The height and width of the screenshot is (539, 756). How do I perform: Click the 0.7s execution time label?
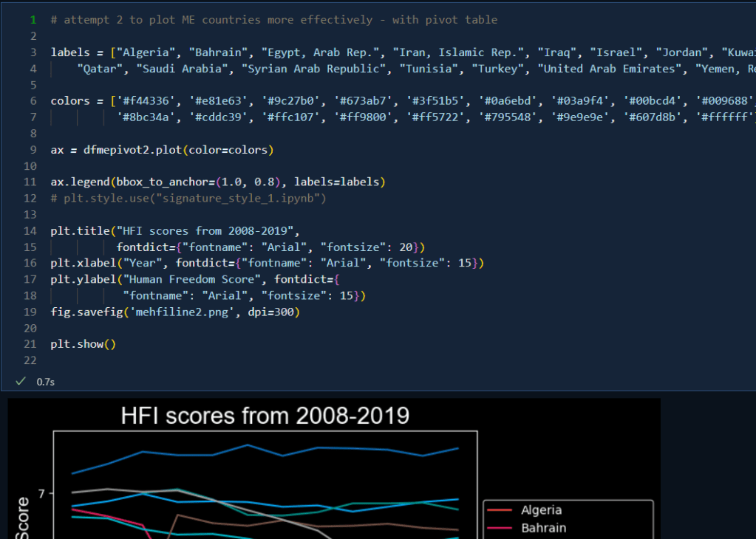pyautogui.click(x=44, y=382)
